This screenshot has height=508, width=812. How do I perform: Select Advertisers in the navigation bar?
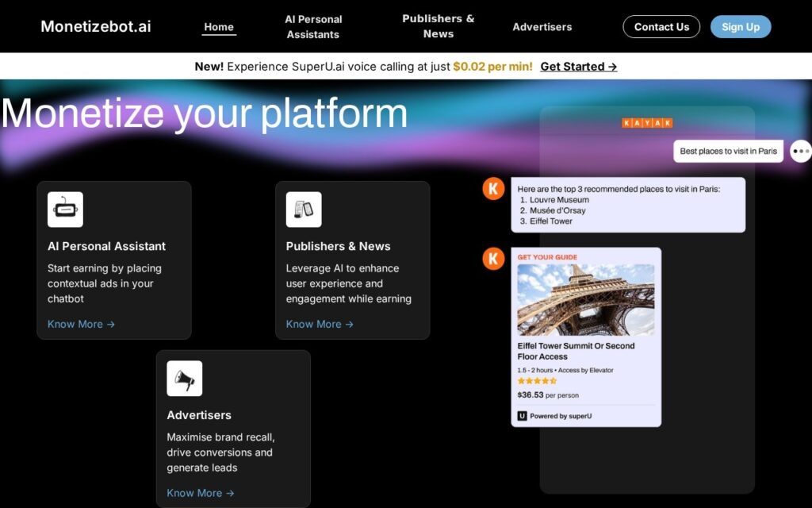tap(542, 27)
